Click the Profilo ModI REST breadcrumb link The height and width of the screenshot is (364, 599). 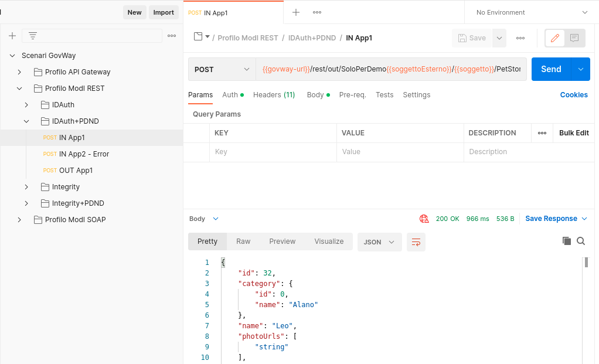click(x=248, y=38)
